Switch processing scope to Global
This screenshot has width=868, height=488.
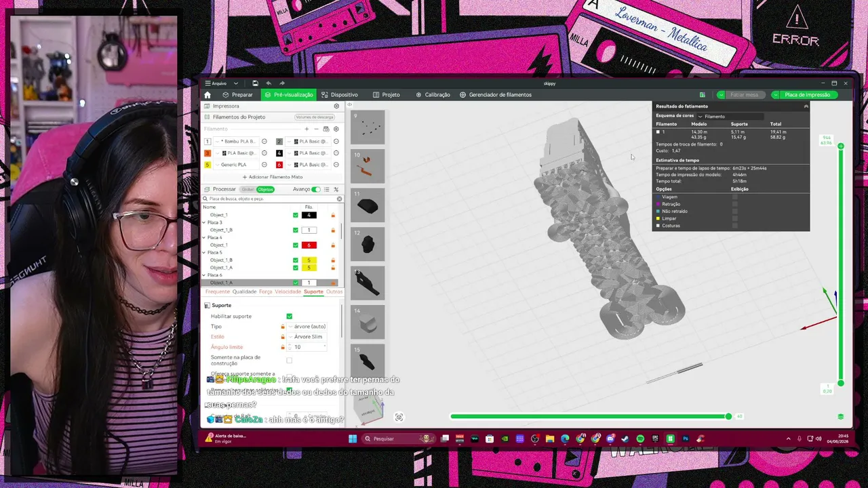click(248, 190)
